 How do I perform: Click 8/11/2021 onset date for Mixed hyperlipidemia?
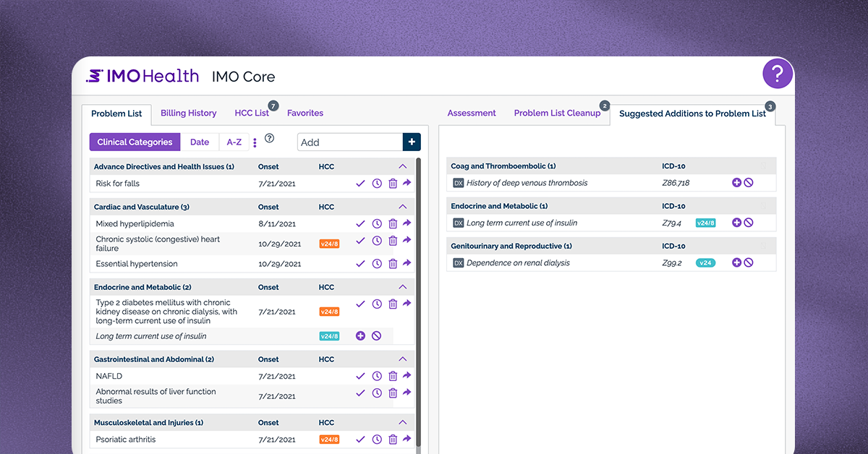coord(277,224)
